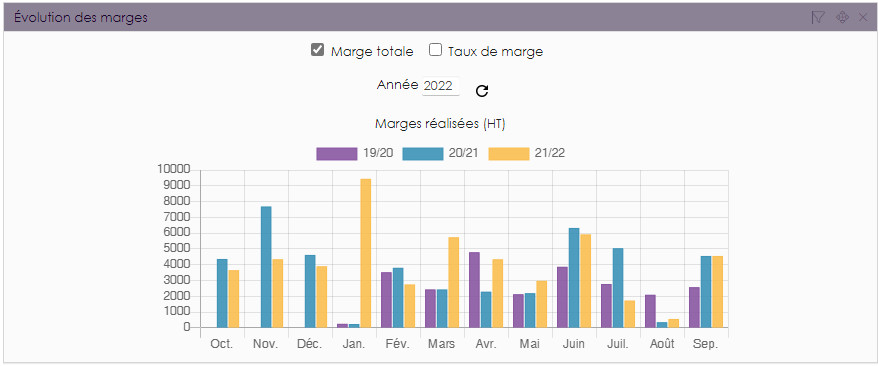
Task: Click the move widget cross-arrows icon
Action: pos(842,18)
